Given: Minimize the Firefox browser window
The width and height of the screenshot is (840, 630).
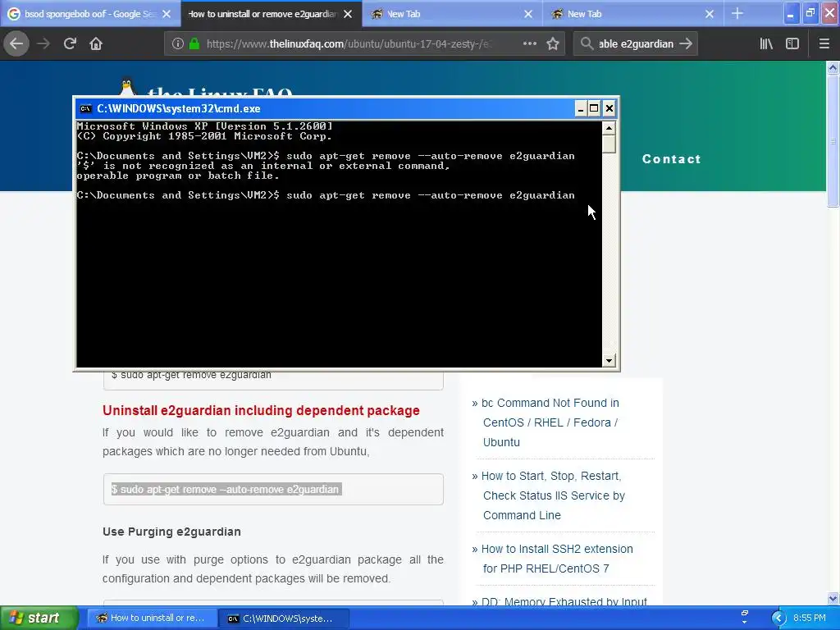Looking at the screenshot, I should click(791, 13).
